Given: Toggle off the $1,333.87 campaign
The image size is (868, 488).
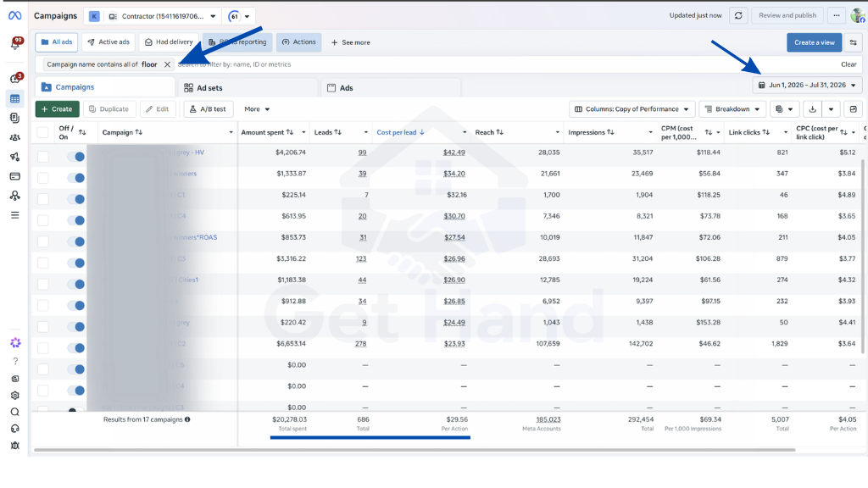Looking at the screenshot, I should click(75, 178).
